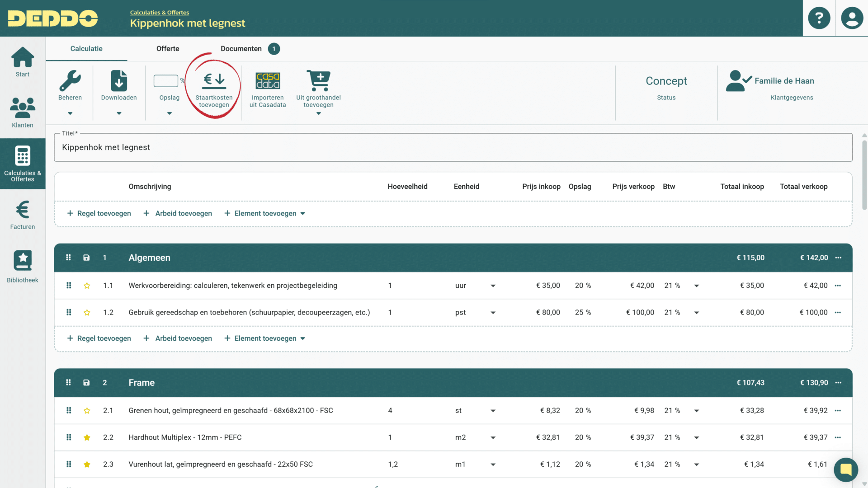868x488 pixels.
Task: Click Regel toevoegen under Algemeen section
Action: pyautogui.click(x=99, y=338)
